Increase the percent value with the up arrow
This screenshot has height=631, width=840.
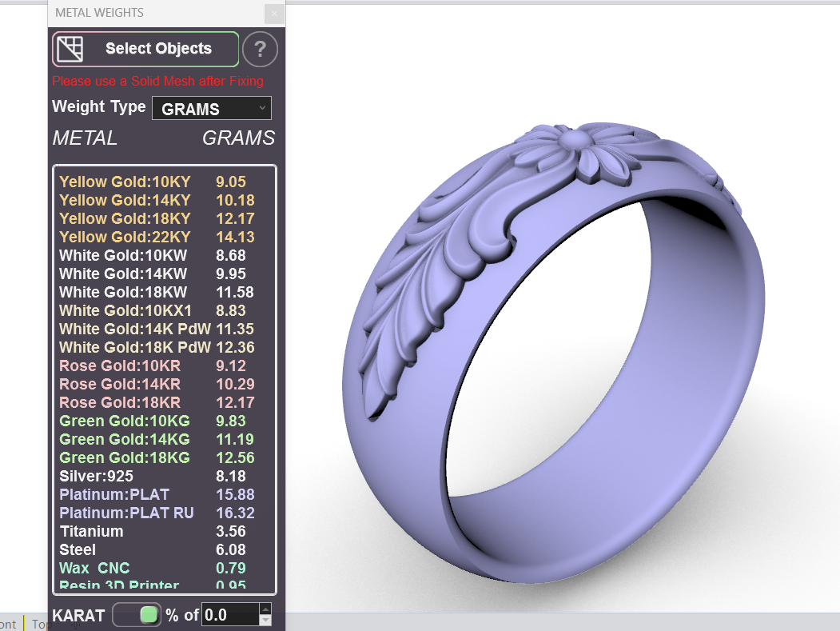click(x=265, y=609)
